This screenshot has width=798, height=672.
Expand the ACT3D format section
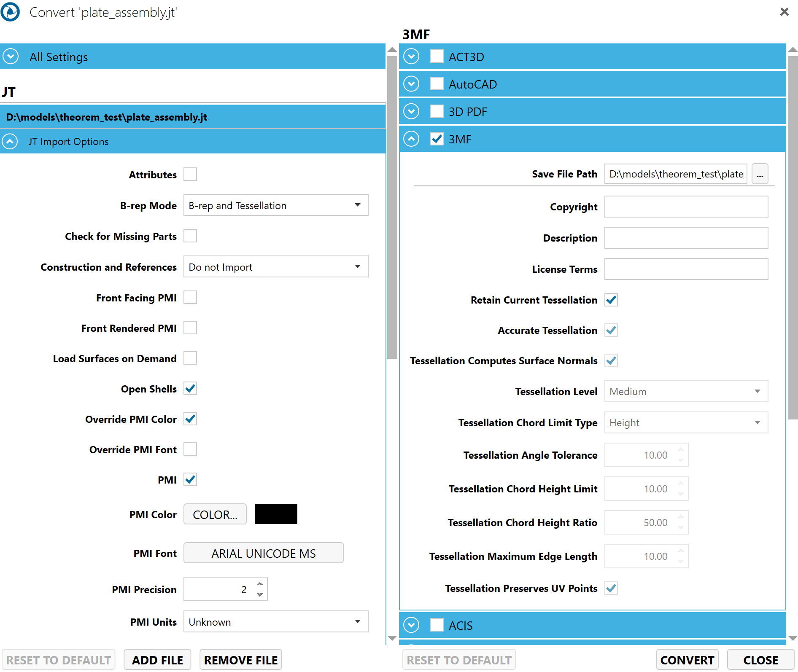411,56
